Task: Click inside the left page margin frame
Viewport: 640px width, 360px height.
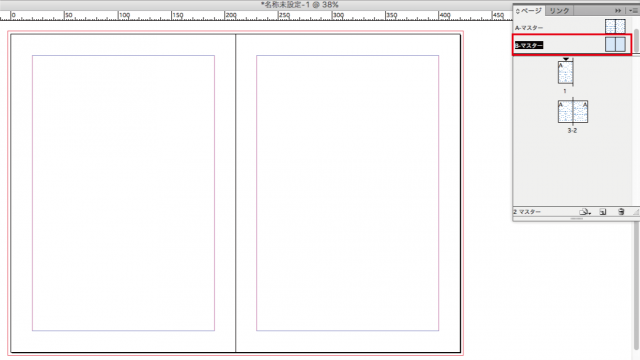Action: pos(123,193)
